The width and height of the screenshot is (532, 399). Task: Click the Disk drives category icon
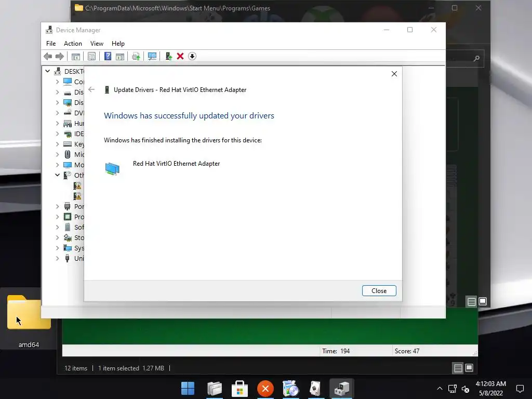click(x=68, y=92)
